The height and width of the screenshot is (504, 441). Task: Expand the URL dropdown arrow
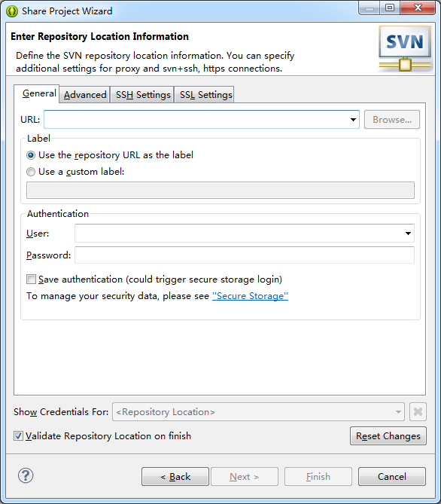click(x=353, y=120)
